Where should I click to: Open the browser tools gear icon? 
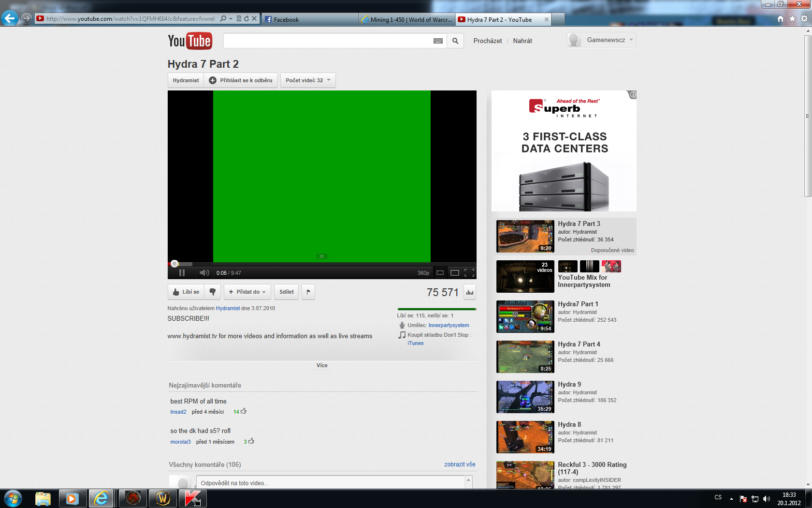804,19
